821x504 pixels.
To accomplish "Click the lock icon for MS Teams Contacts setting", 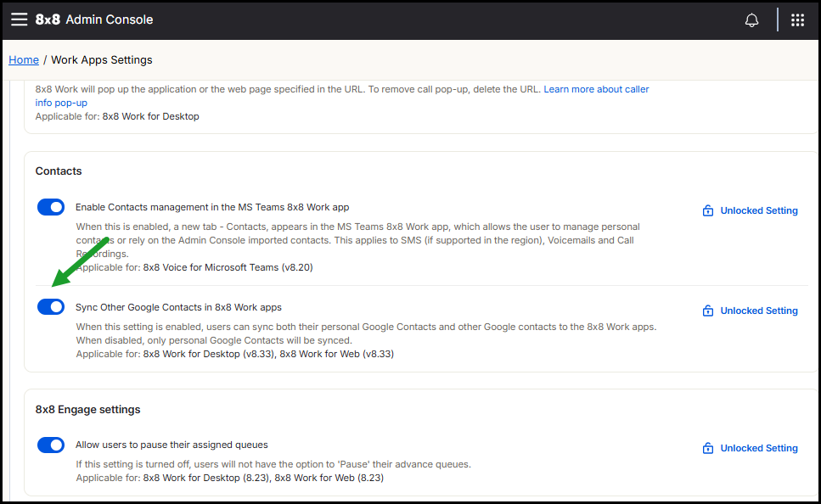I will [x=708, y=210].
